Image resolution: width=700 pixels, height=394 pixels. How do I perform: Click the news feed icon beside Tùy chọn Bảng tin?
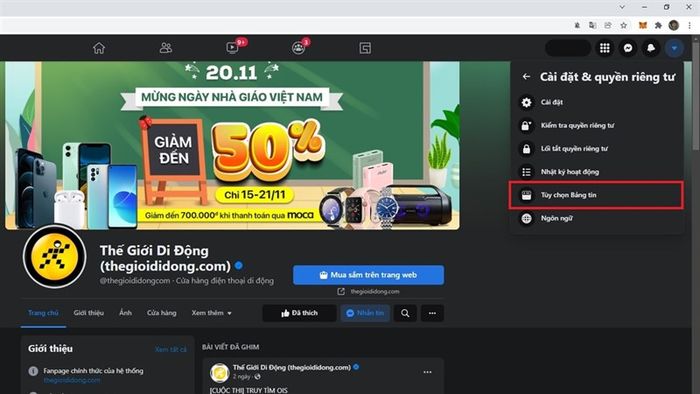pyautogui.click(x=526, y=195)
